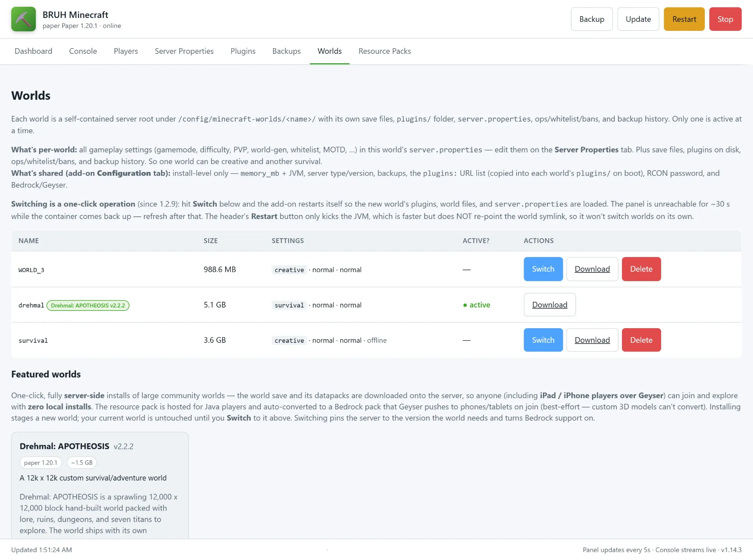753x560 pixels.
Task: Click the ACTIONS column header
Action: coord(538,241)
